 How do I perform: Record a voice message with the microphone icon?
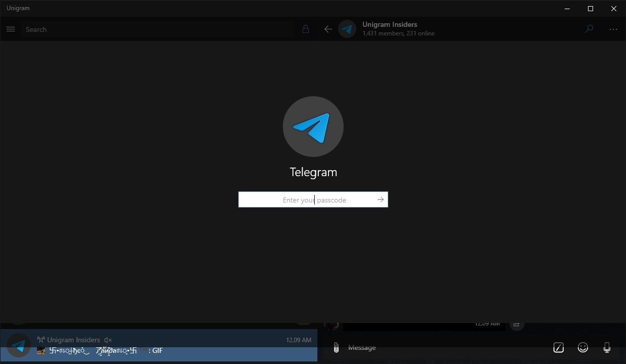(x=607, y=347)
